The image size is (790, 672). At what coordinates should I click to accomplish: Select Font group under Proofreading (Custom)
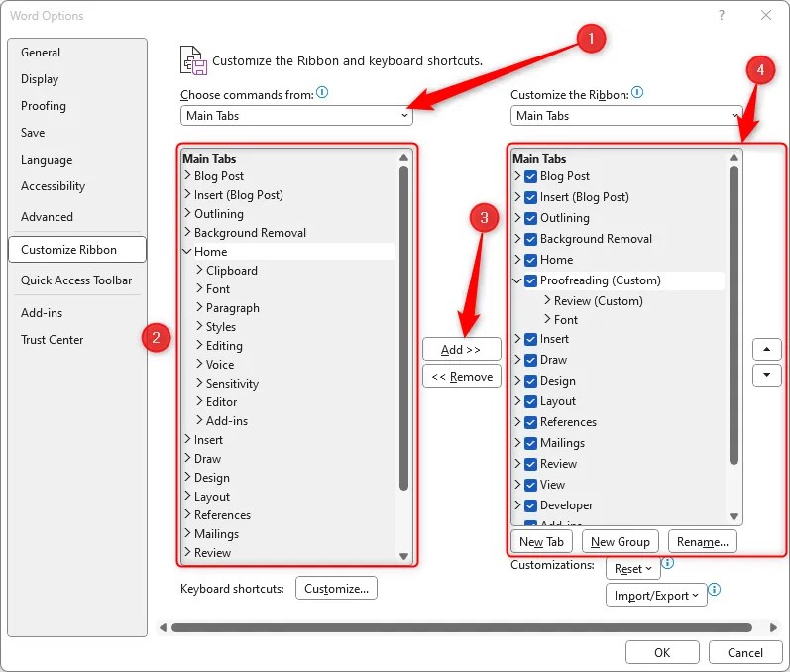click(566, 320)
